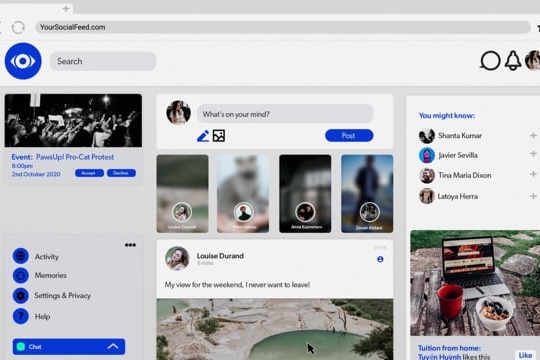Open the Memories menu item

point(51,275)
